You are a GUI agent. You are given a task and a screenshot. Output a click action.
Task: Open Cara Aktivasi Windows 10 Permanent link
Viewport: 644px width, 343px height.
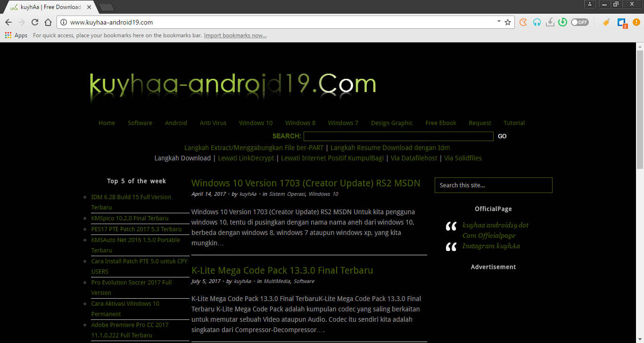click(x=125, y=309)
